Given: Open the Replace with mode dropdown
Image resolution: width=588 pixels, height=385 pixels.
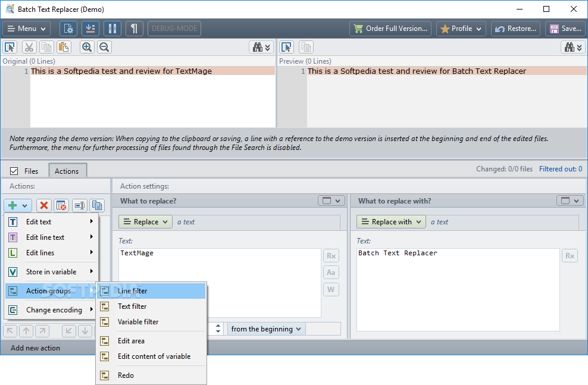Looking at the screenshot, I should 391,222.
